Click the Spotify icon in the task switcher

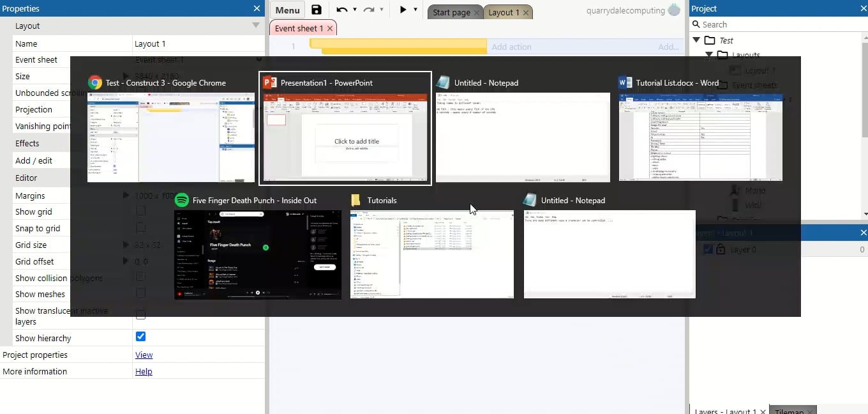click(x=181, y=200)
